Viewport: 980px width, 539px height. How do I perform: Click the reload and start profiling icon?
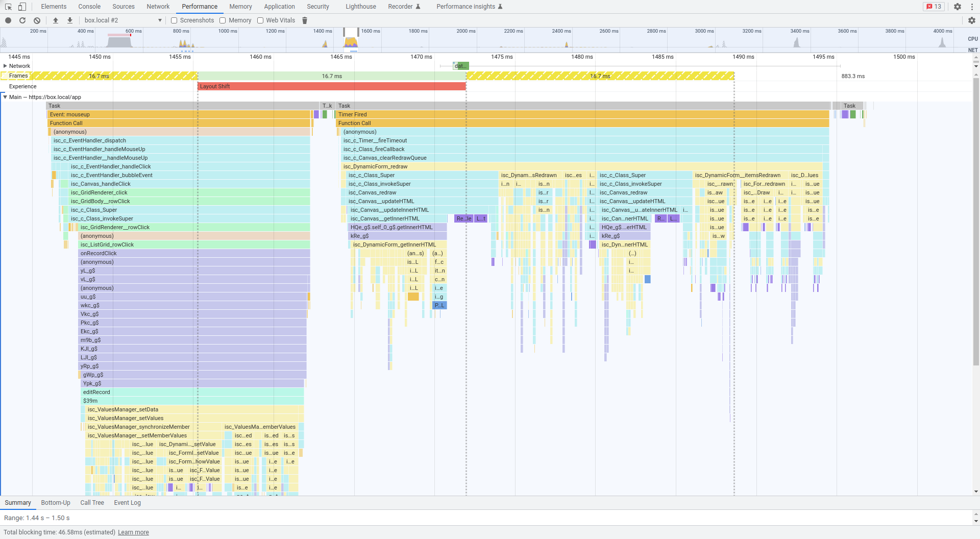(x=22, y=20)
